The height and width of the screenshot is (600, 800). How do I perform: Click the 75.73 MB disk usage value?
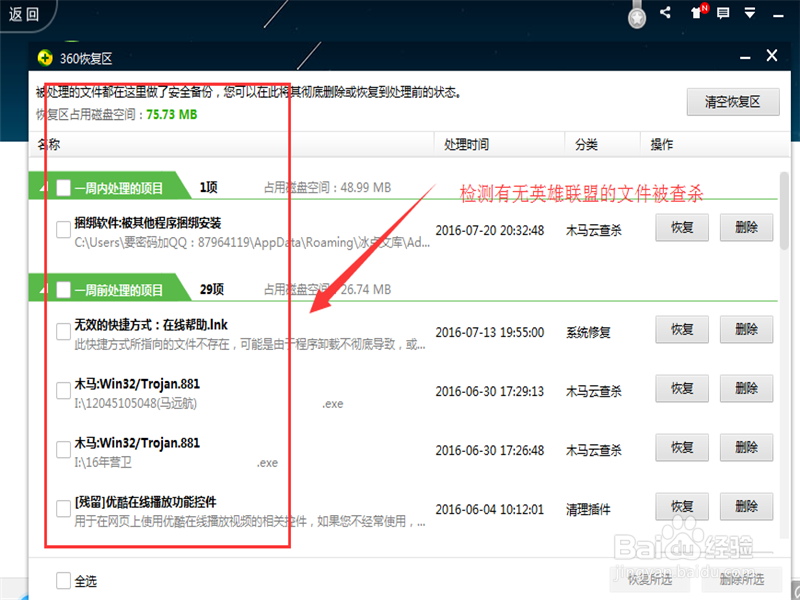click(x=171, y=114)
